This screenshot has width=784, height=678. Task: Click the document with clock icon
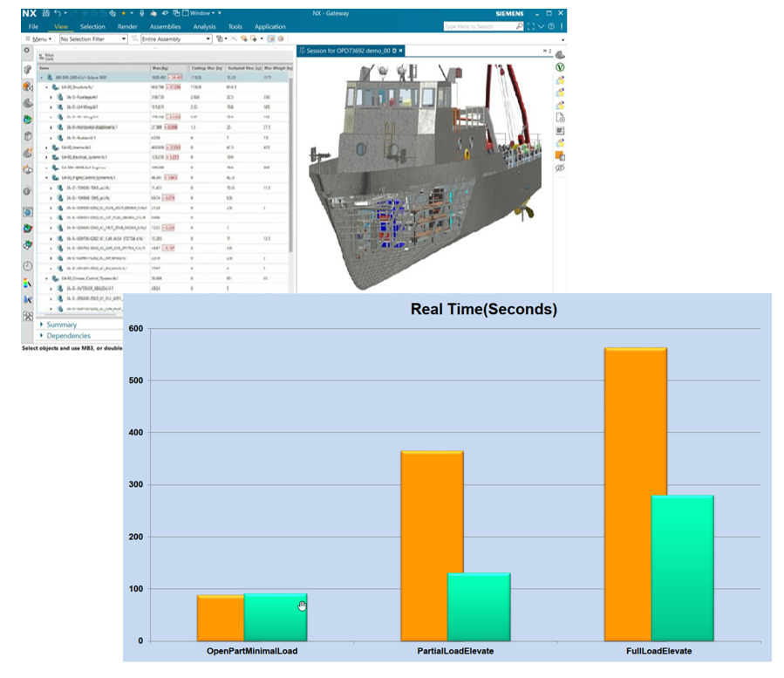click(560, 117)
